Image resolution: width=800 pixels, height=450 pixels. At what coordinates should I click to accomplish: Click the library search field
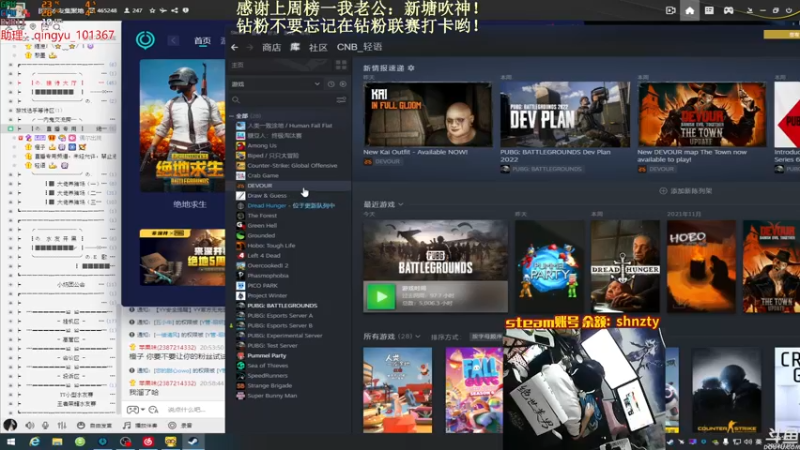283,99
